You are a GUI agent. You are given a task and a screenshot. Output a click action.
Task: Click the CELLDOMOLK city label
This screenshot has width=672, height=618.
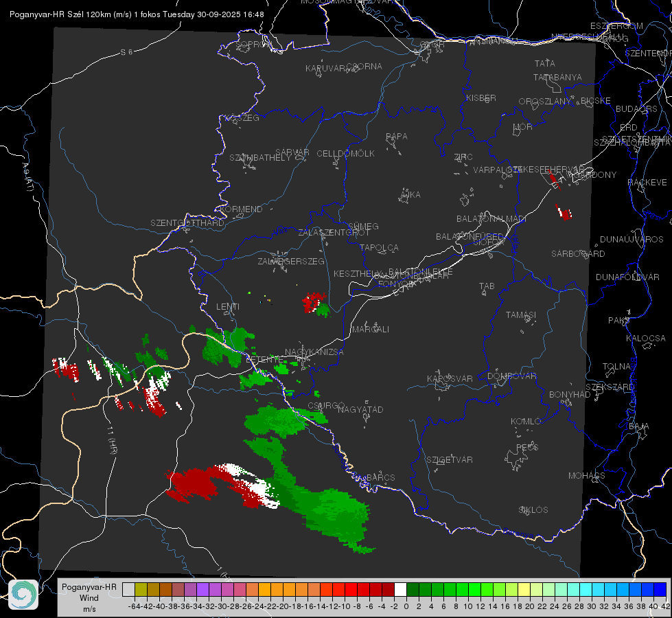pyautogui.click(x=345, y=154)
